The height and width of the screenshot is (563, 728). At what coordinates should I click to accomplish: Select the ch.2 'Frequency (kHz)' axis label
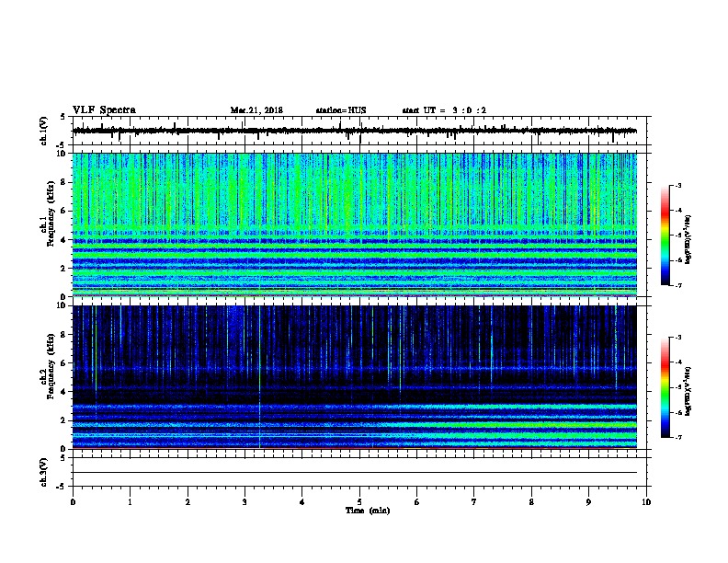tap(51, 366)
